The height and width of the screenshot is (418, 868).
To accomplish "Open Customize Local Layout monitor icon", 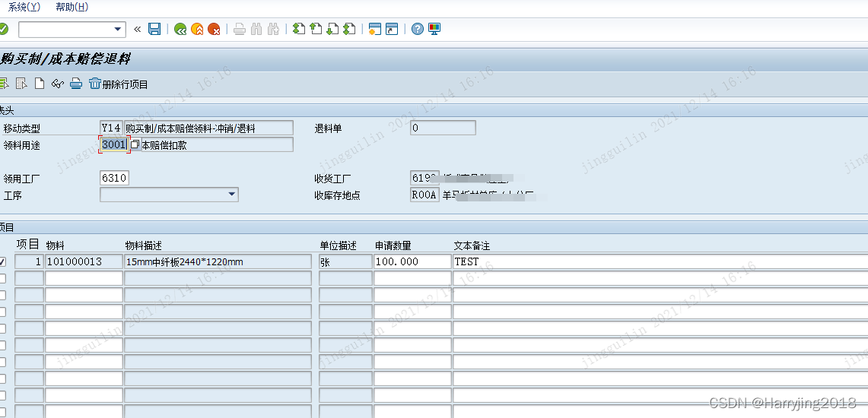I will [434, 30].
